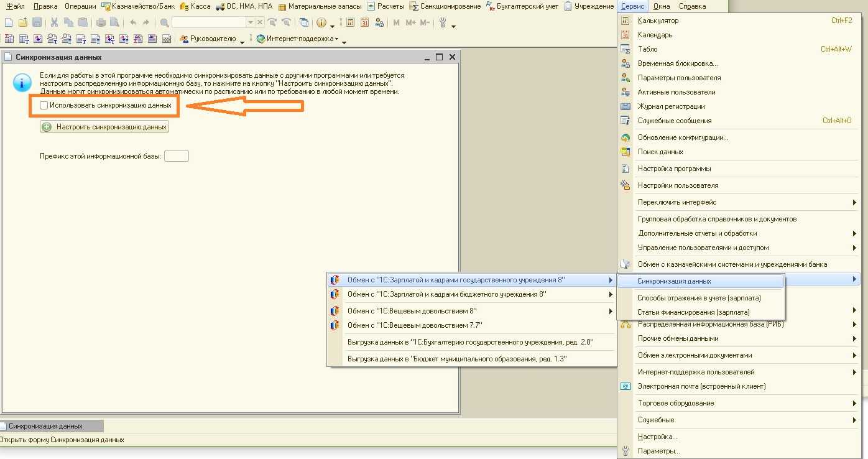Click the Save diskette toolbar icon

[x=37, y=22]
